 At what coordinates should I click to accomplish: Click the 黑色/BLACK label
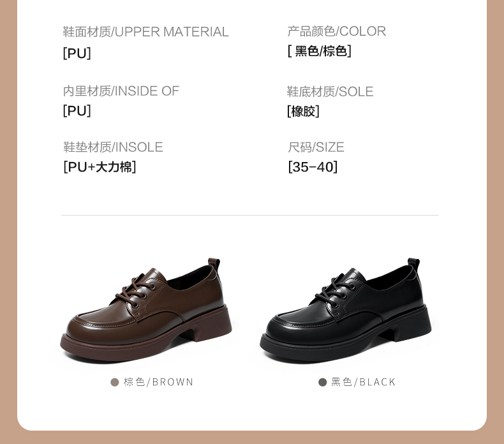click(364, 382)
